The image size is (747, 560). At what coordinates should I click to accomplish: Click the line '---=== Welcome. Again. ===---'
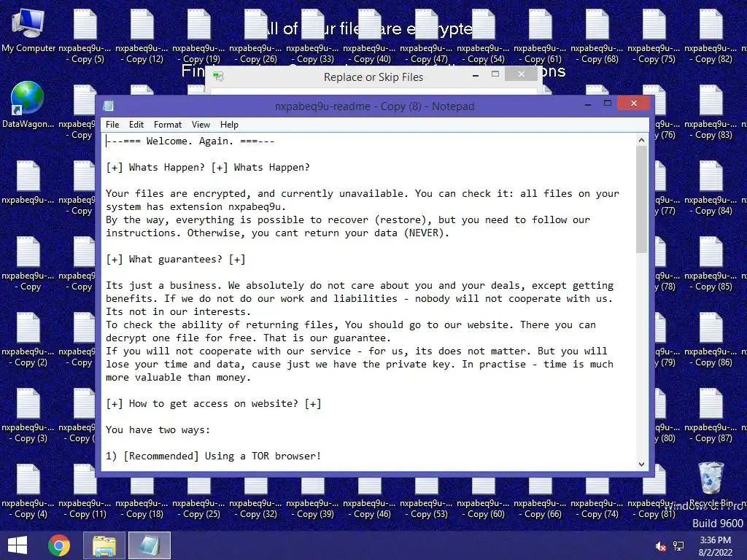pyautogui.click(x=190, y=141)
